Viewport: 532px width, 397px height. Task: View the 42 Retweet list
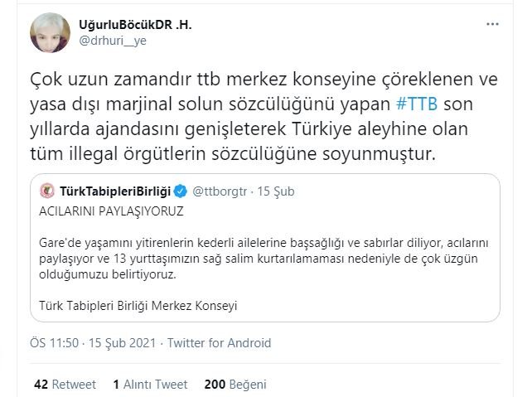tap(65, 385)
